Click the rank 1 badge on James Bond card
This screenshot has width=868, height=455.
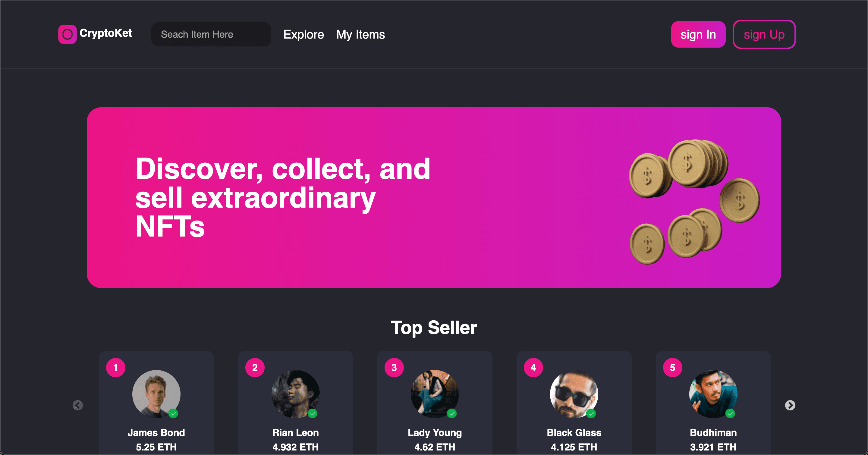115,367
